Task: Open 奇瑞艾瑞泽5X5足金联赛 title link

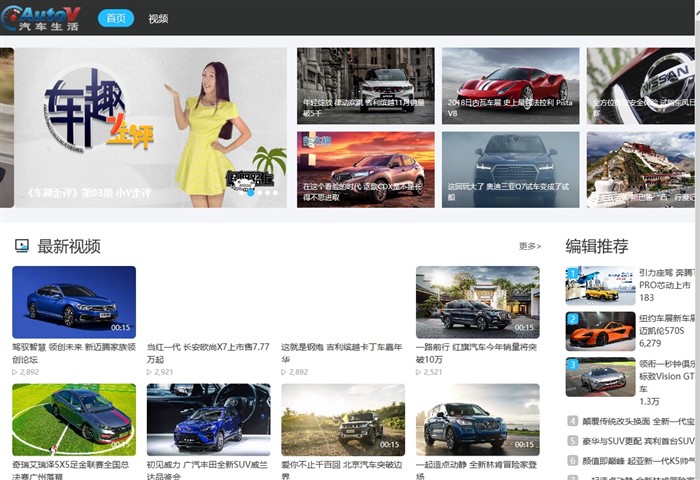Action: [x=71, y=470]
